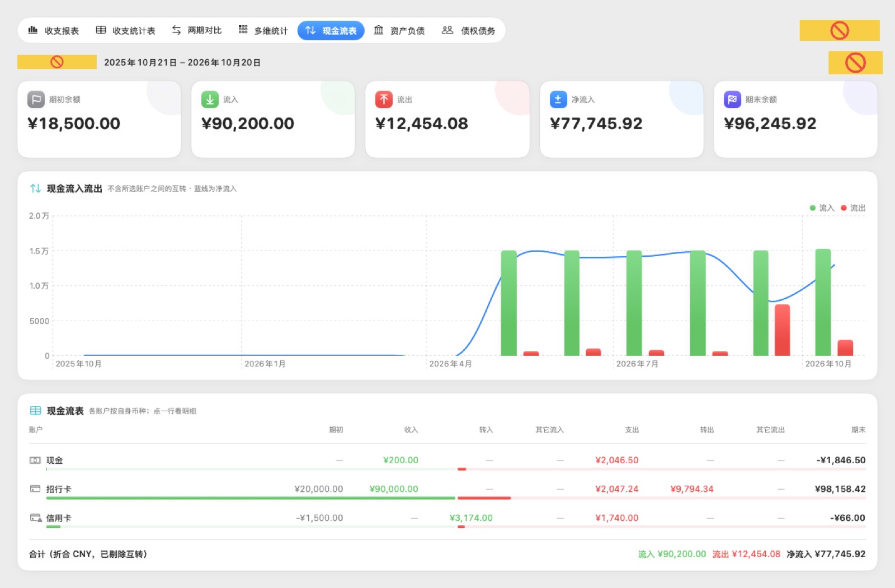
Task: Open the 资产负债 tab
Action: [x=399, y=31]
